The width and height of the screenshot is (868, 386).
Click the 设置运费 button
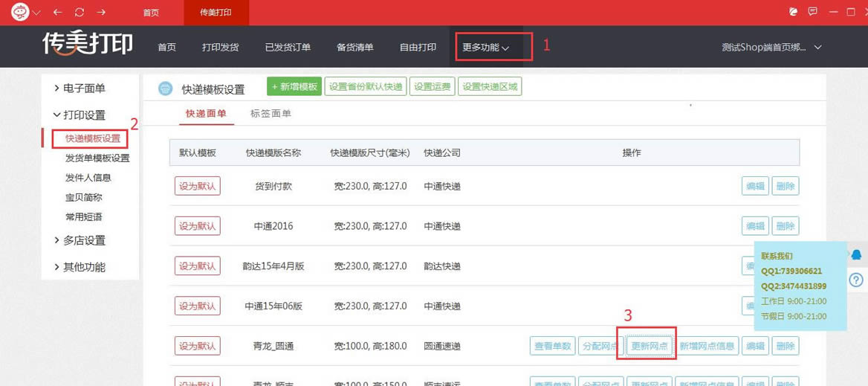click(x=433, y=86)
